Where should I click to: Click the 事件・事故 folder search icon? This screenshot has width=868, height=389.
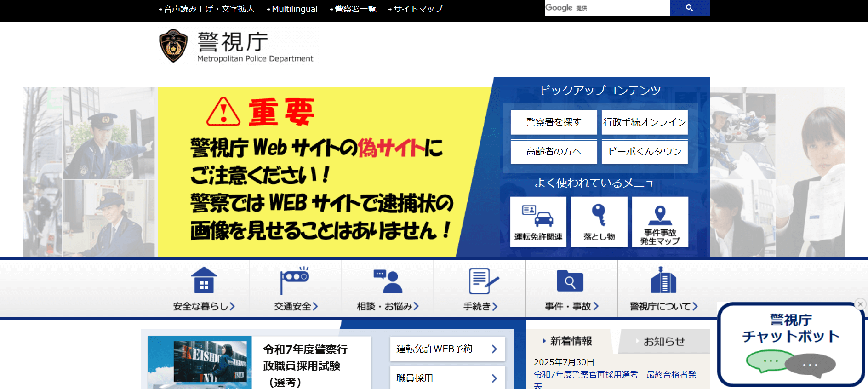click(570, 281)
